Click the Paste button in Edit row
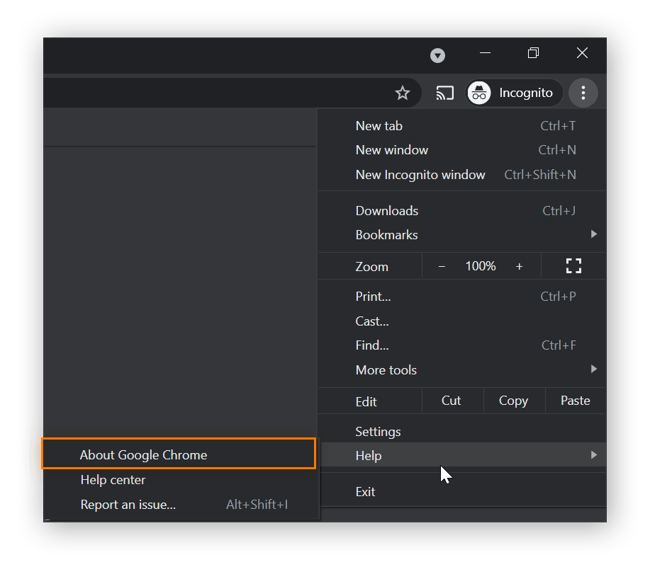This screenshot has height=562, width=650. 575,401
